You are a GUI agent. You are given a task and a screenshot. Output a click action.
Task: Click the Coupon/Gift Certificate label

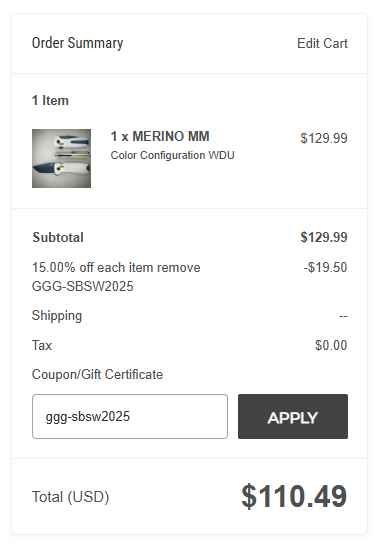[x=97, y=375]
